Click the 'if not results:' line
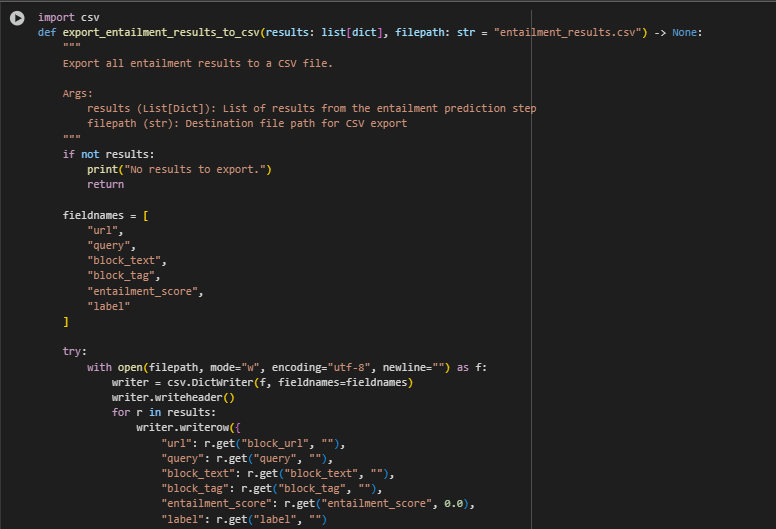This screenshot has width=776, height=529. tap(108, 154)
